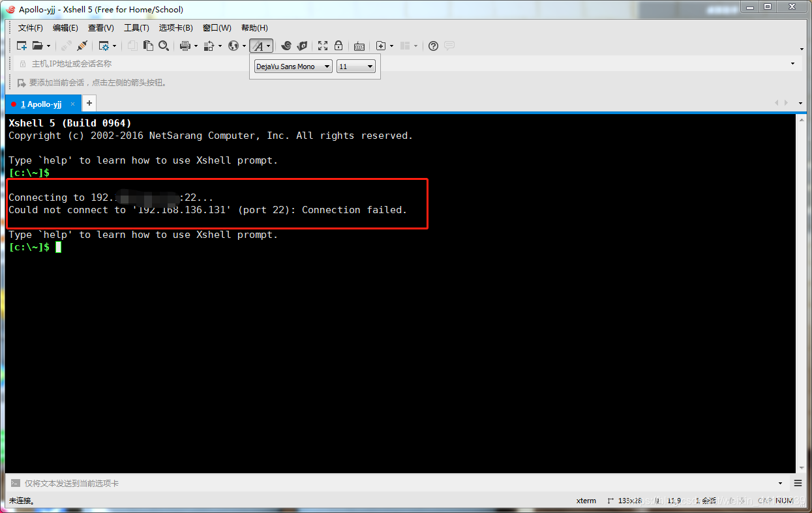Click the new tab plus-page icon
Image resolution: width=812 pixels, height=513 pixels.
click(381, 46)
